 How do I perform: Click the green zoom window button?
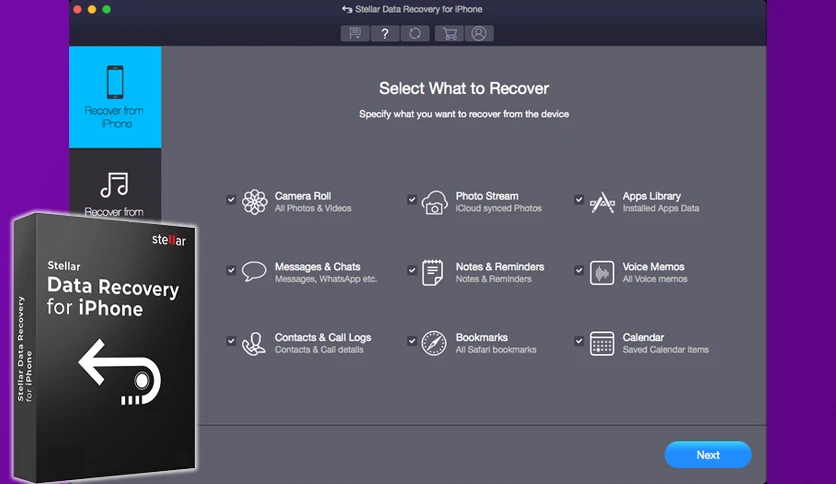[x=107, y=9]
